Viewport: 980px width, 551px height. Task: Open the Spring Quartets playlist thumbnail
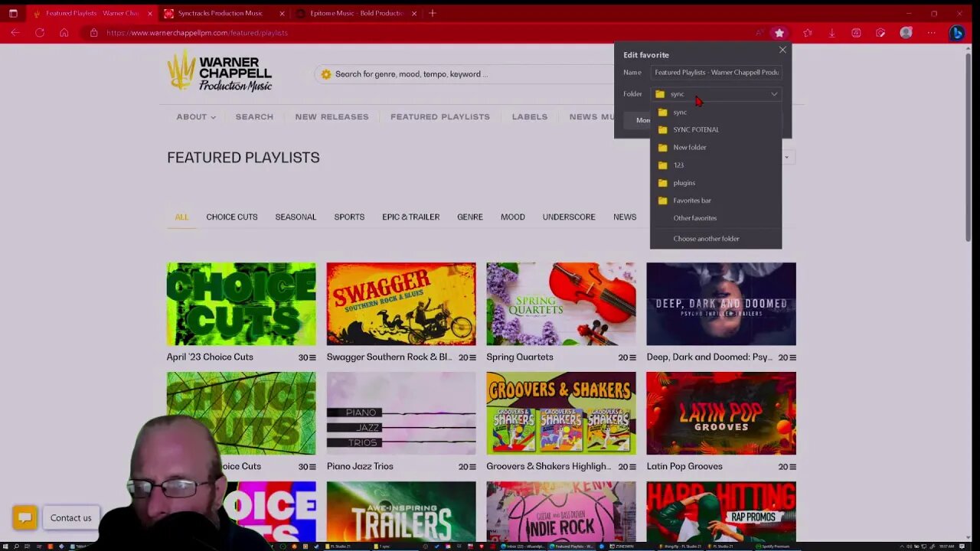(x=561, y=305)
